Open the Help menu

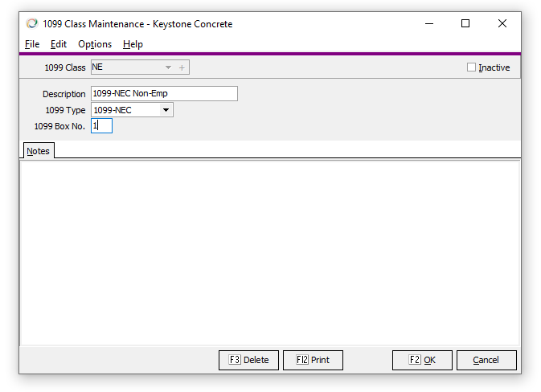133,44
